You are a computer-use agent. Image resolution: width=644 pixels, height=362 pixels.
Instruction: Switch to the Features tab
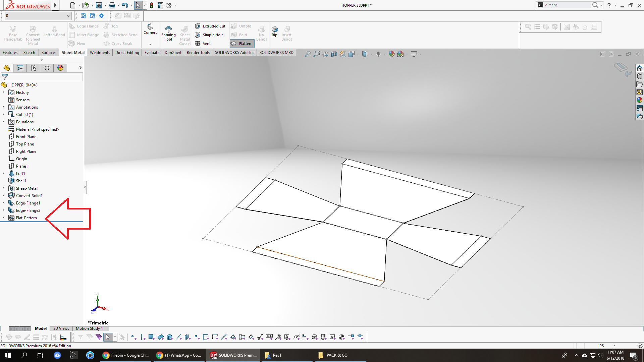click(10, 53)
